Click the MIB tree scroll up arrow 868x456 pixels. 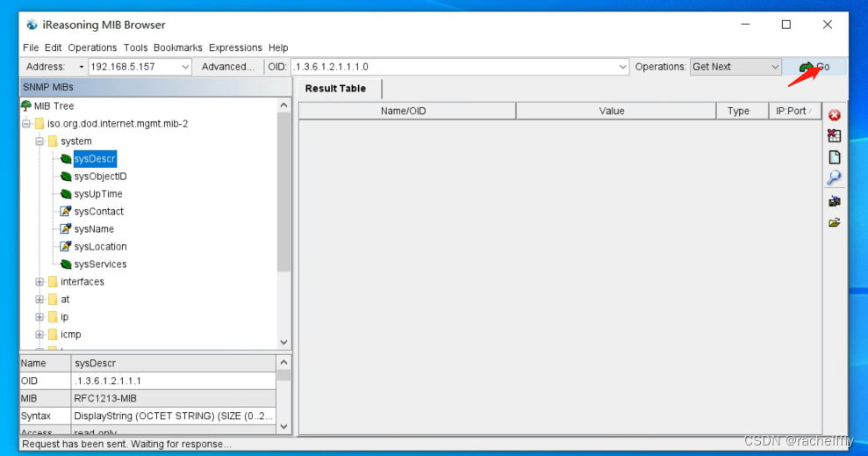tap(284, 105)
